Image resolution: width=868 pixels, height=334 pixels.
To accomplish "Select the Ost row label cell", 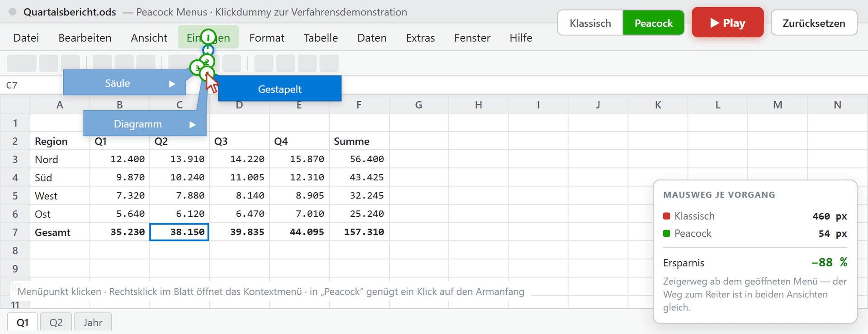I will coord(60,214).
